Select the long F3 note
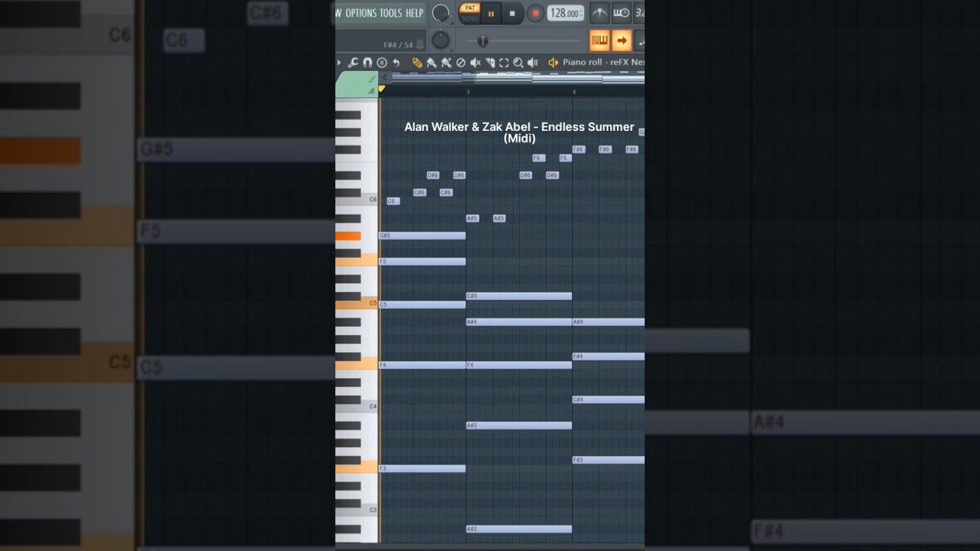This screenshot has height=551, width=980. coord(422,468)
